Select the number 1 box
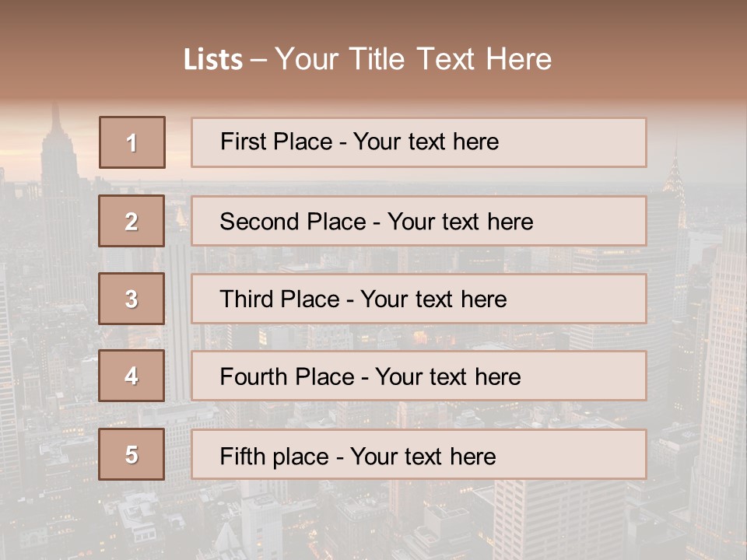This screenshot has height=560, width=747. pyautogui.click(x=132, y=142)
